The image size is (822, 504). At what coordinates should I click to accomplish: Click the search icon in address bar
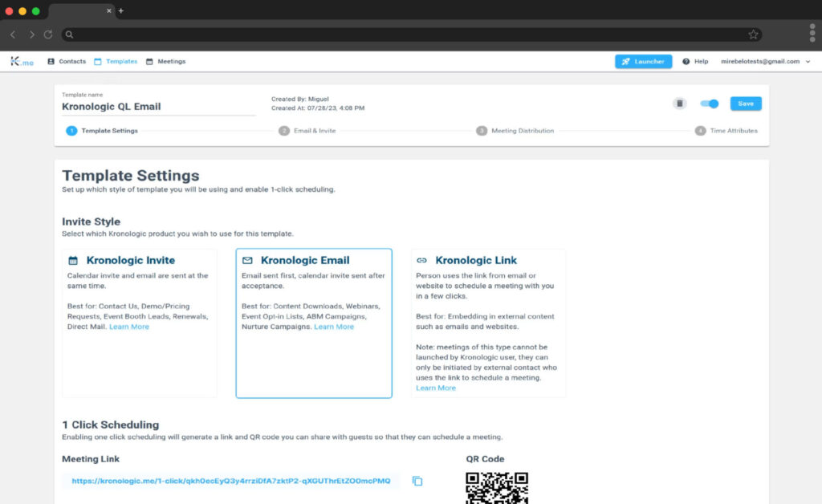click(x=69, y=35)
